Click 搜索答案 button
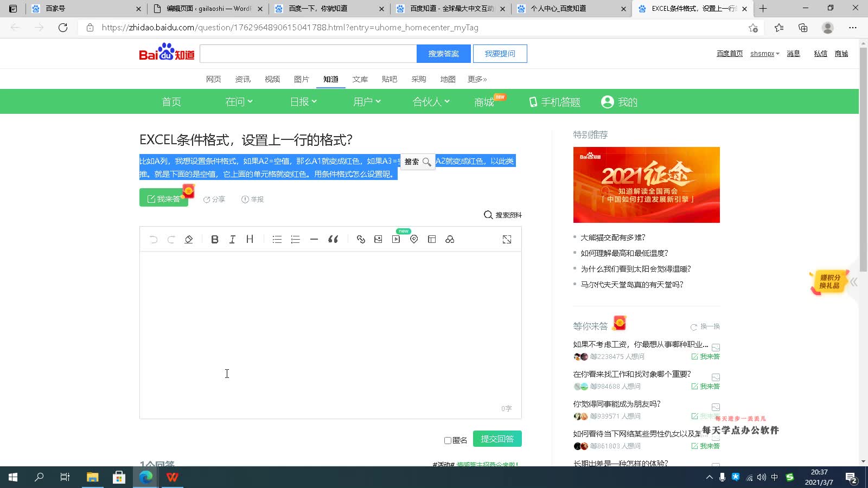 [x=444, y=54]
